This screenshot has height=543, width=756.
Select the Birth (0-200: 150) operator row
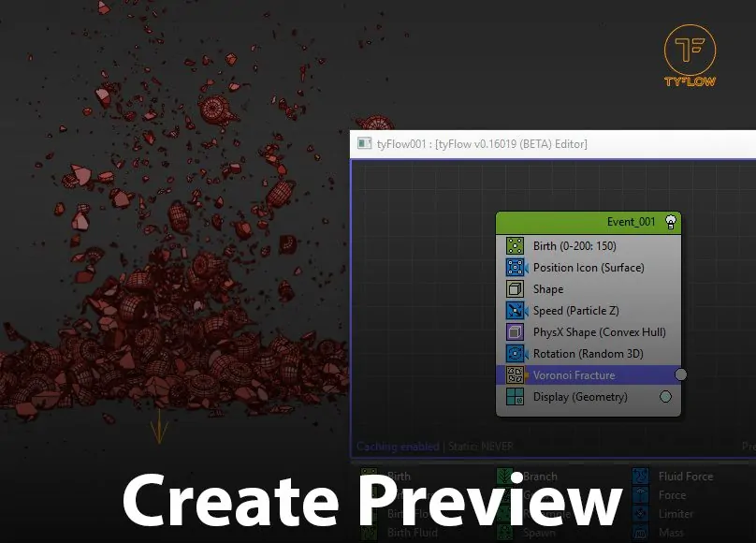click(x=589, y=246)
